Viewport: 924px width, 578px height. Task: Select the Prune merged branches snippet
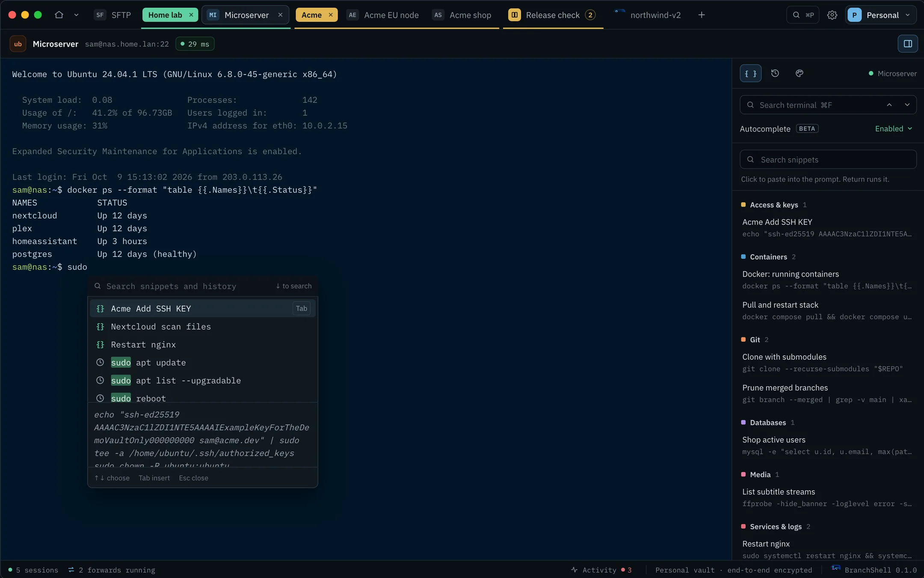(828, 393)
